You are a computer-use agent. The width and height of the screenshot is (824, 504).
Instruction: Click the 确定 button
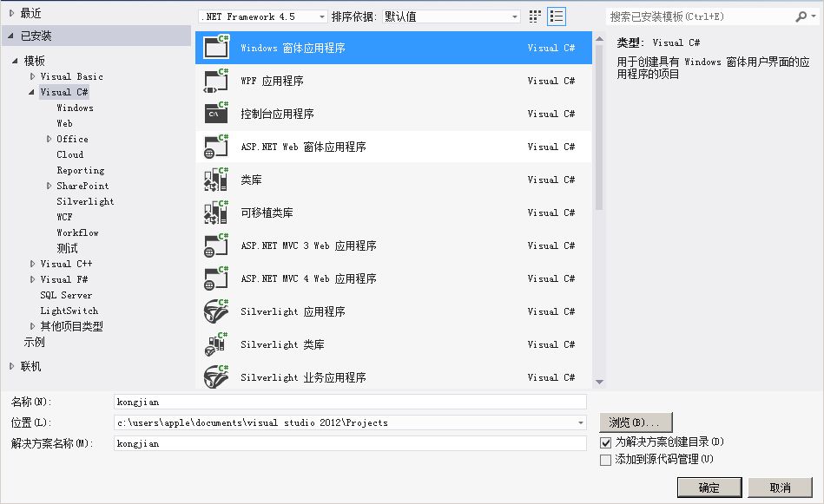(x=709, y=488)
